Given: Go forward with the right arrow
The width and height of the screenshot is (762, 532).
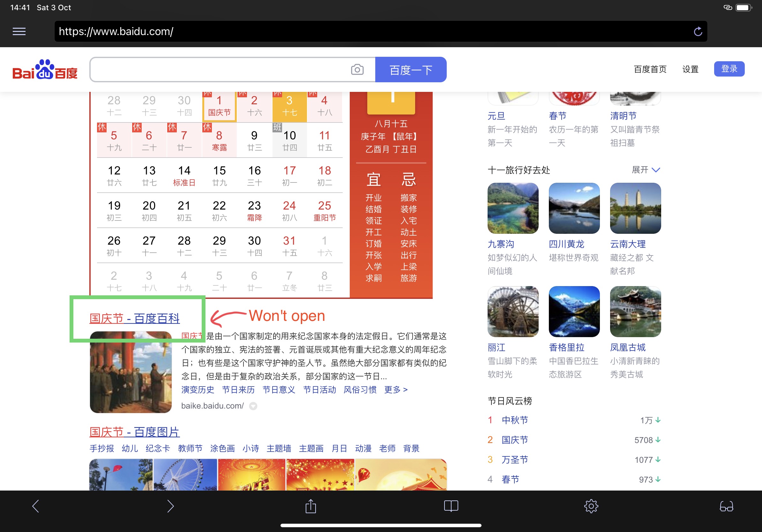Looking at the screenshot, I should tap(170, 506).
